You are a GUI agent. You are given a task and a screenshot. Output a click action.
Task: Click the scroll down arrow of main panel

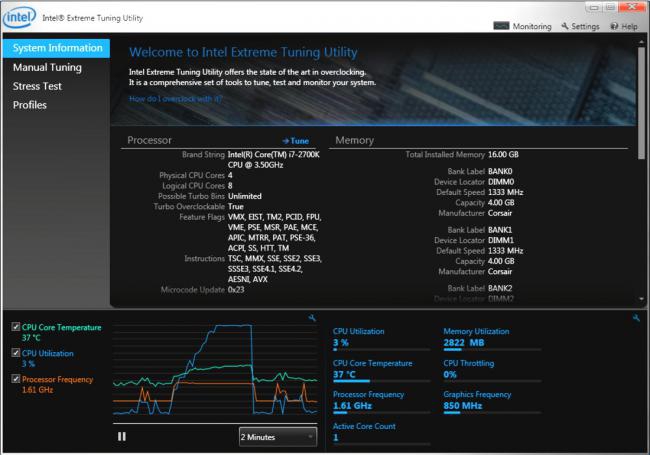pos(641,299)
